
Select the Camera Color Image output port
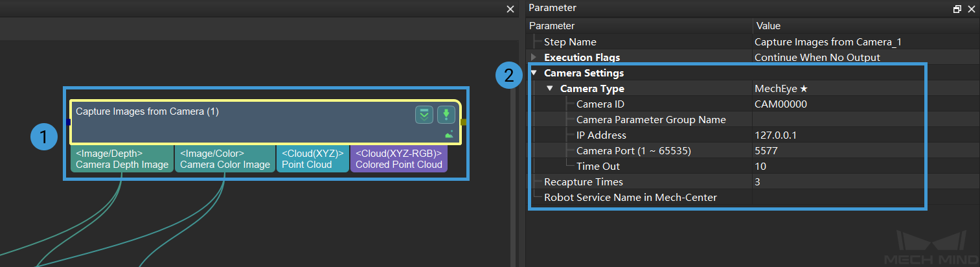click(225, 159)
